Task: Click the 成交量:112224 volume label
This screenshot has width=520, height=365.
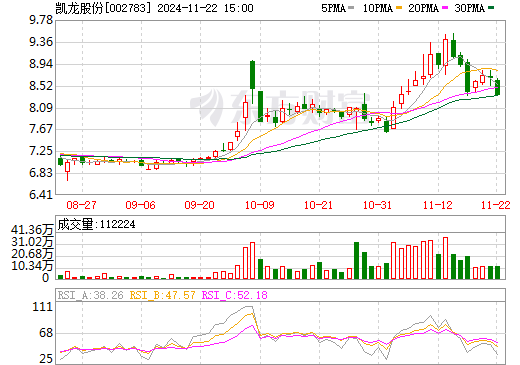Action: pyautogui.click(x=96, y=224)
